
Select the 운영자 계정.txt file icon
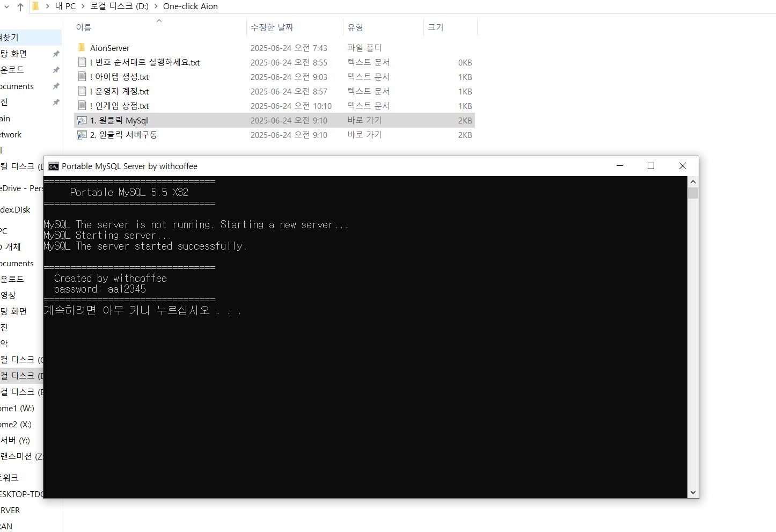[x=82, y=91]
